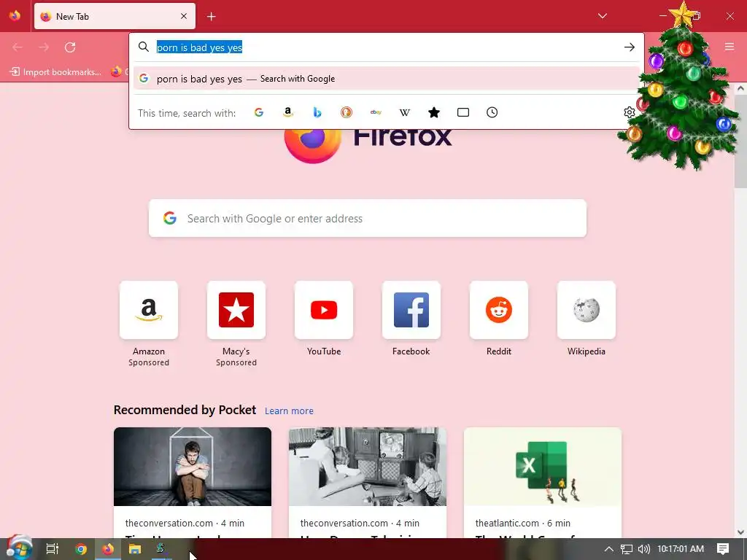747x560 pixels.
Task: Search this time with Bing icon
Action: [x=317, y=112]
